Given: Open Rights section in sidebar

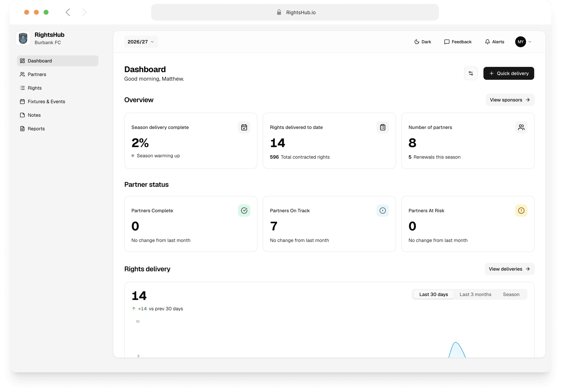Looking at the screenshot, I should pyautogui.click(x=57, y=88).
